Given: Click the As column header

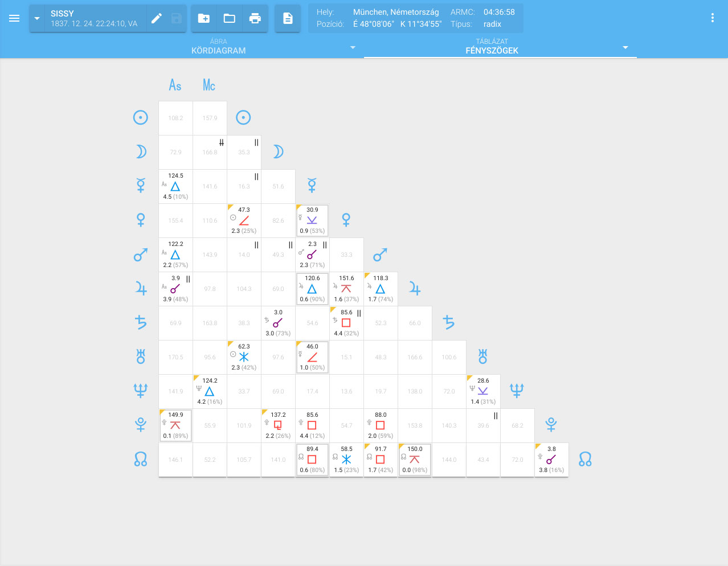Looking at the screenshot, I should (x=175, y=85).
